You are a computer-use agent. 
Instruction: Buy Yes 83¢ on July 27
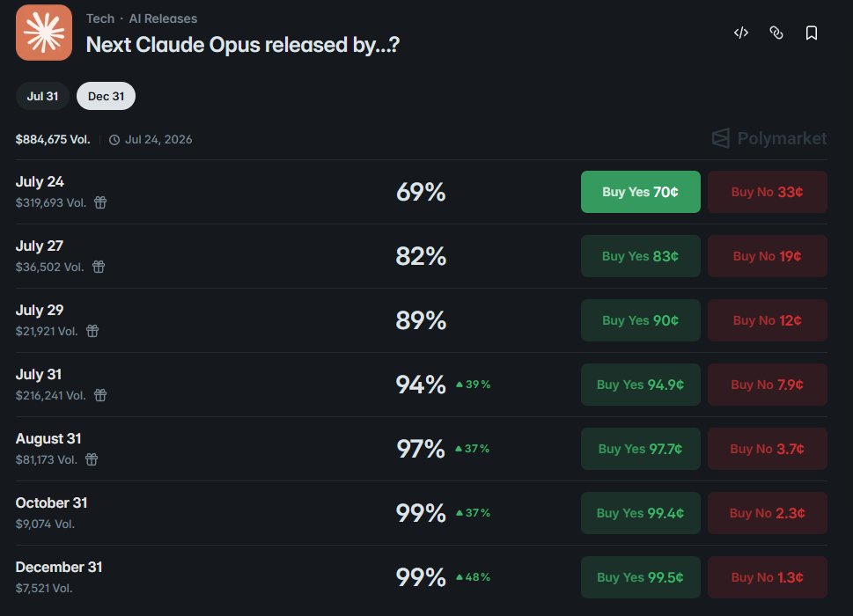pos(640,256)
